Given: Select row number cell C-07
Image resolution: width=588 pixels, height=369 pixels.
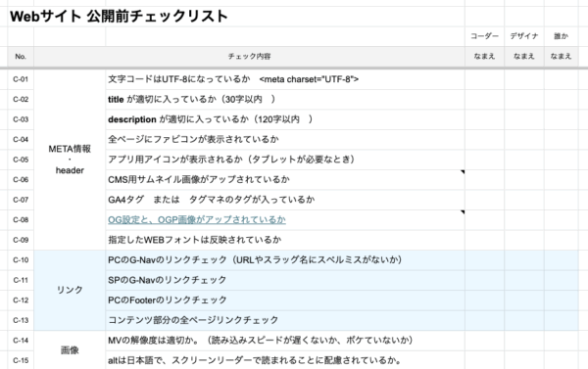Looking at the screenshot, I should click(x=21, y=200).
